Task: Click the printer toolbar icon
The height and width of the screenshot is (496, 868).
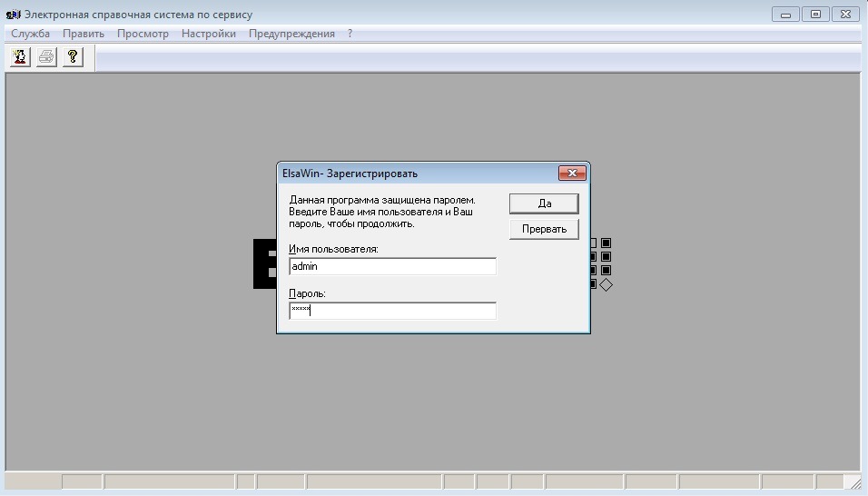Action: (46, 57)
